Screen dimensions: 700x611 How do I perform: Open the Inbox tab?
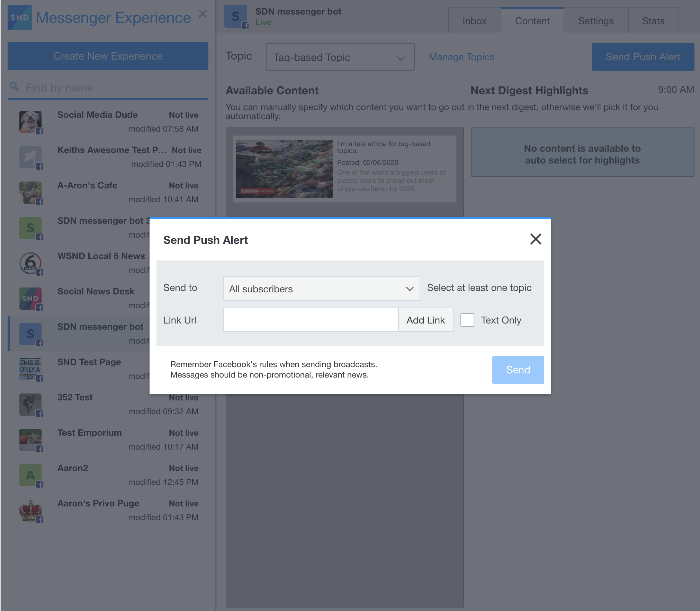474,21
